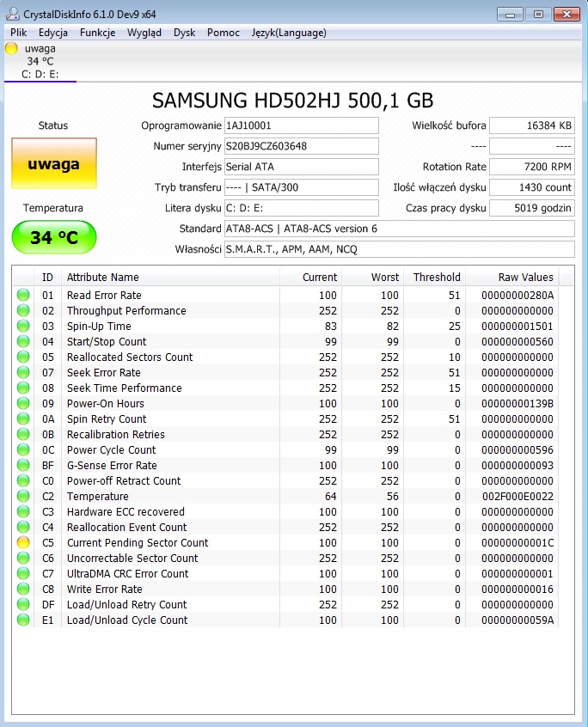Click the buffer size field 16384 KB
Image resolution: width=588 pixels, height=727 pixels.
532,125
